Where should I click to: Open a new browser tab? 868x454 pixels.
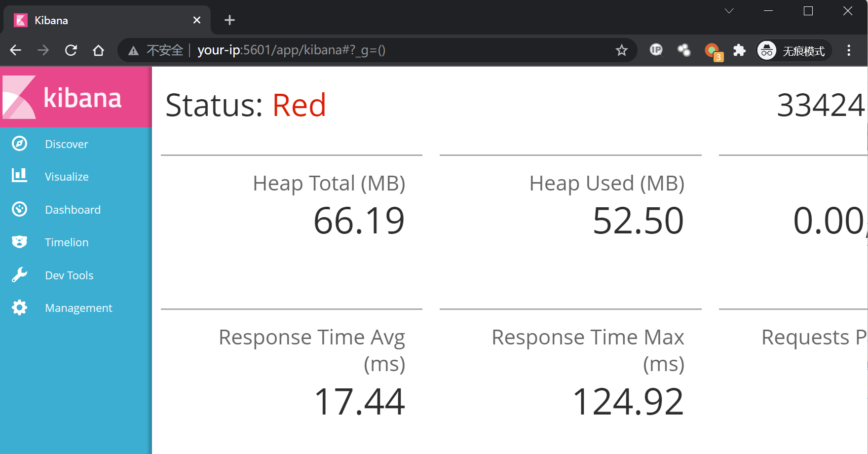(x=229, y=20)
